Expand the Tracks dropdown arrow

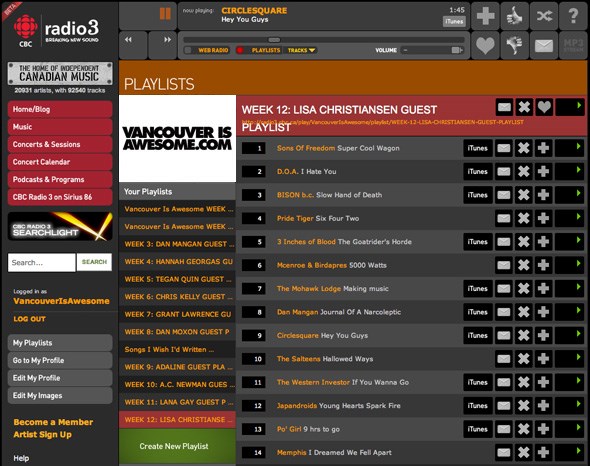(x=312, y=50)
